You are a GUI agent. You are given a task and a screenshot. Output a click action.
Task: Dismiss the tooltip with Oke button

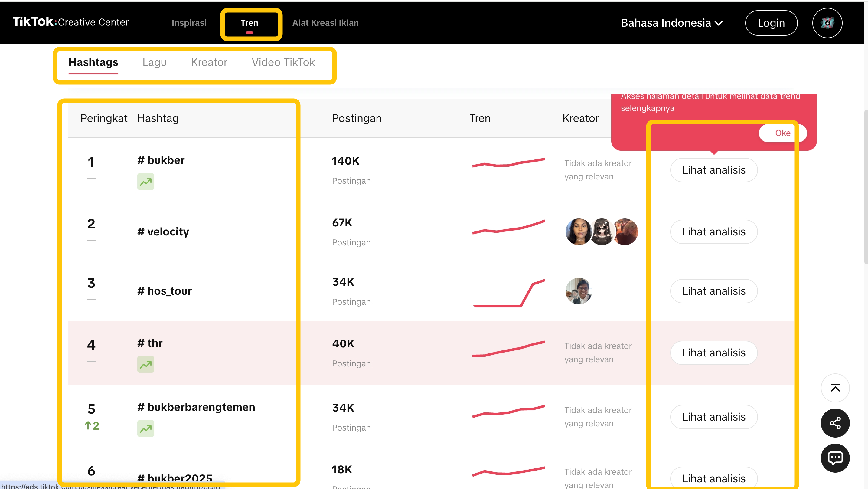pyautogui.click(x=782, y=133)
